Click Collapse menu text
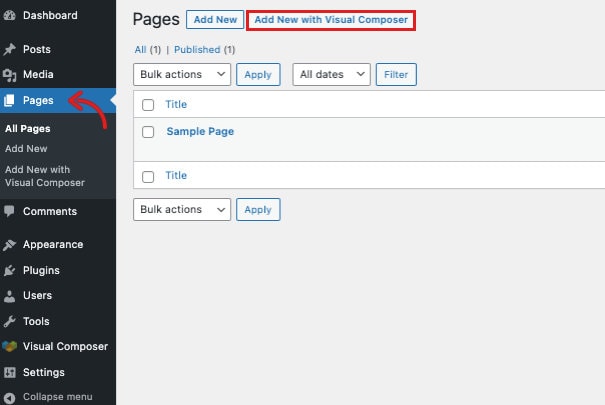The height and width of the screenshot is (405, 605). 57,397
